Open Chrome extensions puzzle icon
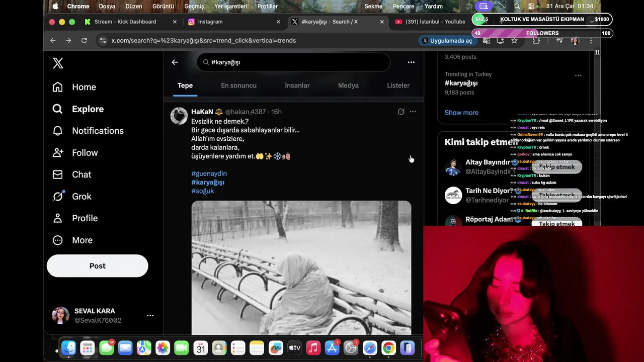The height and width of the screenshot is (362, 644). [536, 41]
